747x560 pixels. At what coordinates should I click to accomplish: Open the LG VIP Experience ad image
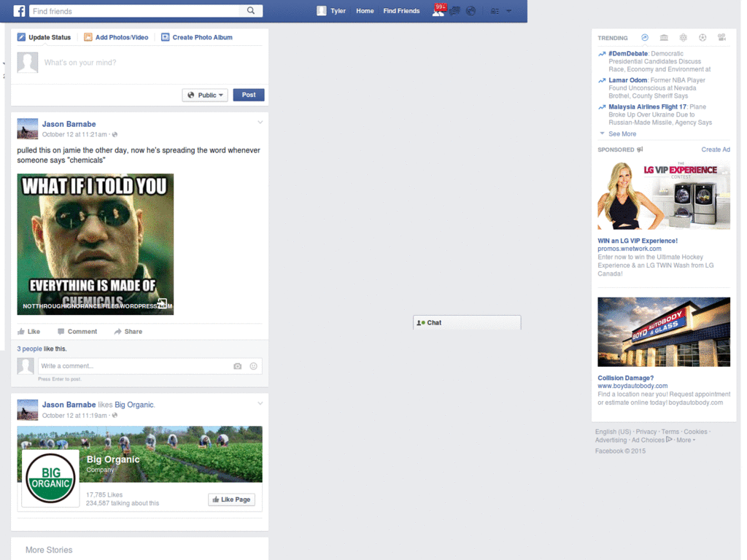tap(664, 195)
